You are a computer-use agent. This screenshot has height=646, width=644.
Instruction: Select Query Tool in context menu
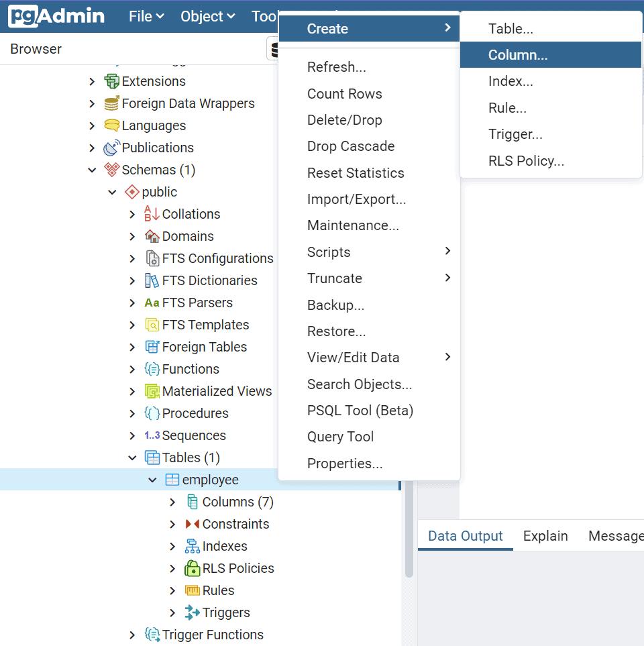[x=340, y=437]
